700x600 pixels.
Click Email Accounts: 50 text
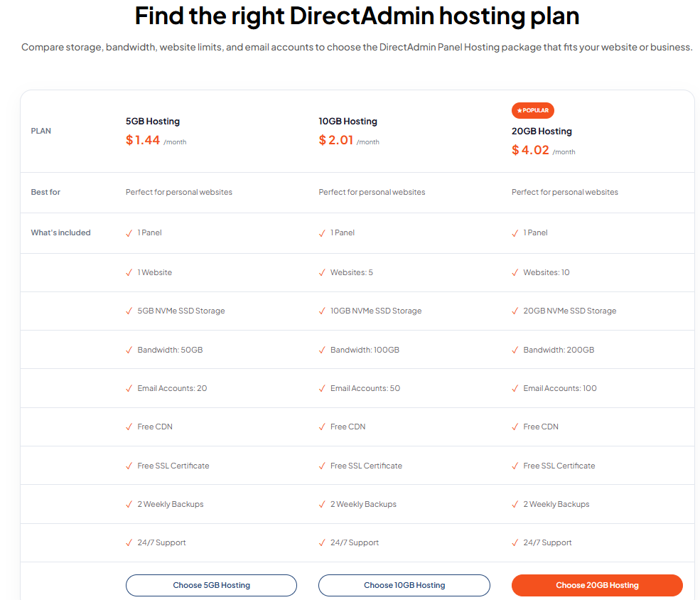[x=365, y=388]
